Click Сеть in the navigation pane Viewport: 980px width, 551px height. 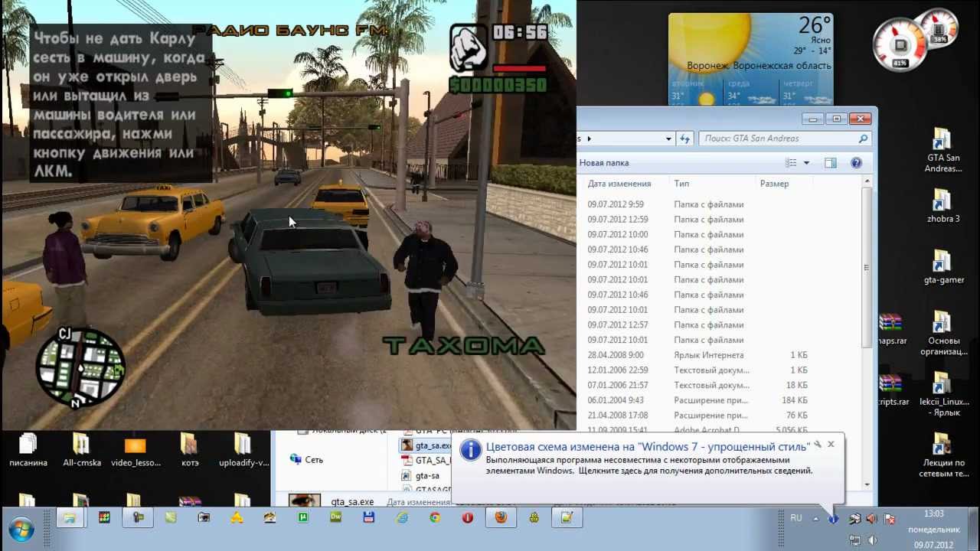tap(306, 460)
